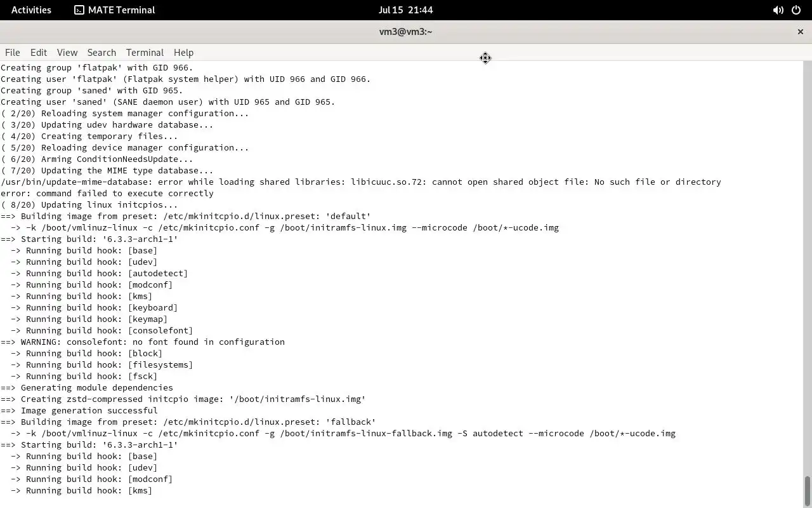Click the 'fallback' preset build line
The height and width of the screenshot is (508, 812).
188,422
